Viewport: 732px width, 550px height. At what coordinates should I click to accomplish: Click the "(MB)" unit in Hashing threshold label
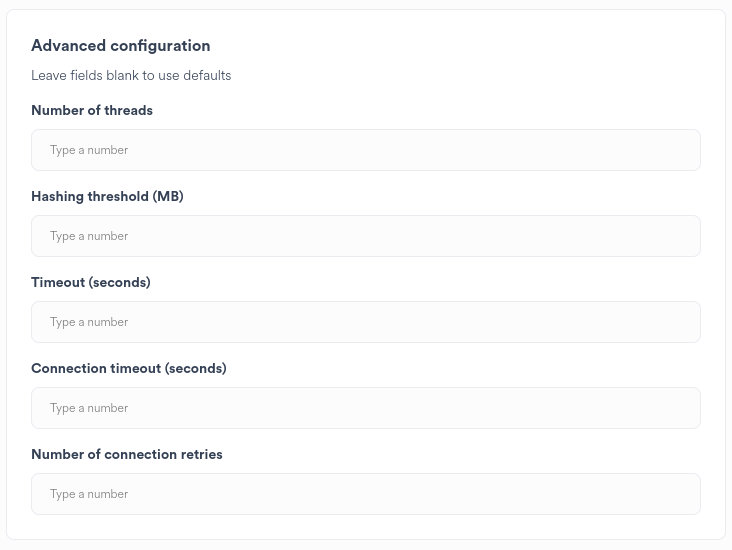pos(168,196)
